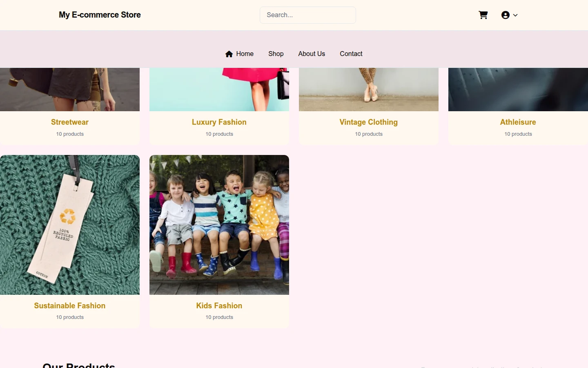Image resolution: width=588 pixels, height=368 pixels.
Task: Navigate to About Us
Action: [312, 54]
